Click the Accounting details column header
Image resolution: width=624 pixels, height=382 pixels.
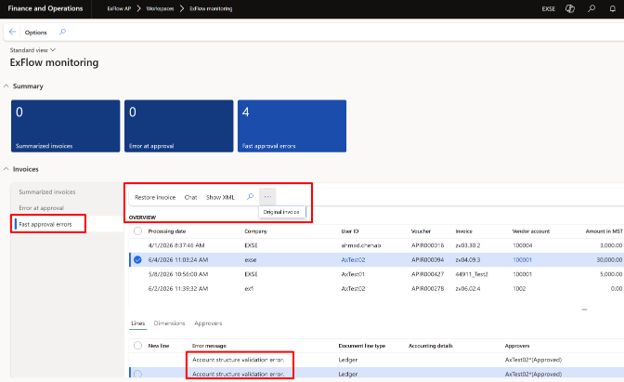pos(431,346)
